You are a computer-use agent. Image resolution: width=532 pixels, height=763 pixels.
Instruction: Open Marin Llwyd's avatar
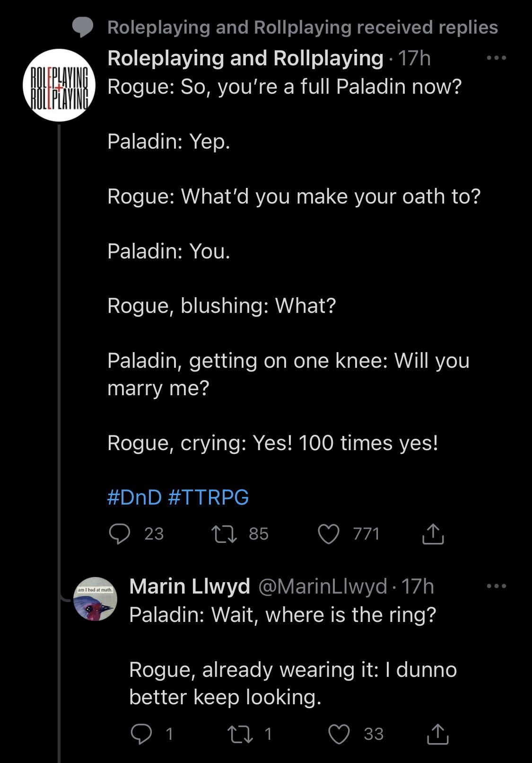pyautogui.click(x=95, y=599)
